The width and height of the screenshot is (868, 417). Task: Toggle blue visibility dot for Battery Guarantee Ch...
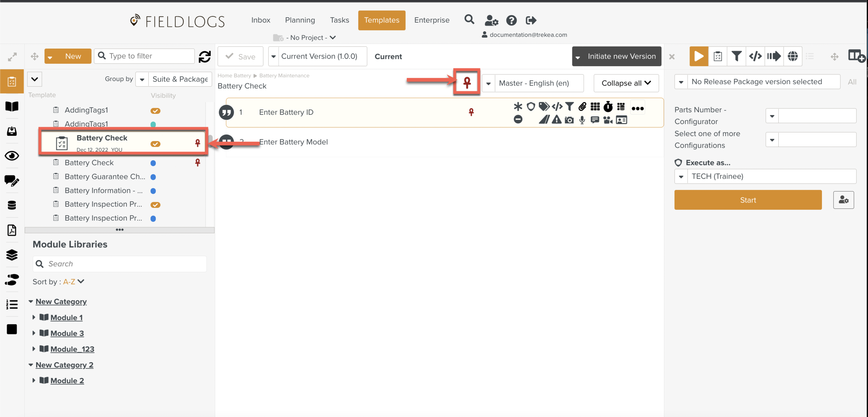(153, 177)
